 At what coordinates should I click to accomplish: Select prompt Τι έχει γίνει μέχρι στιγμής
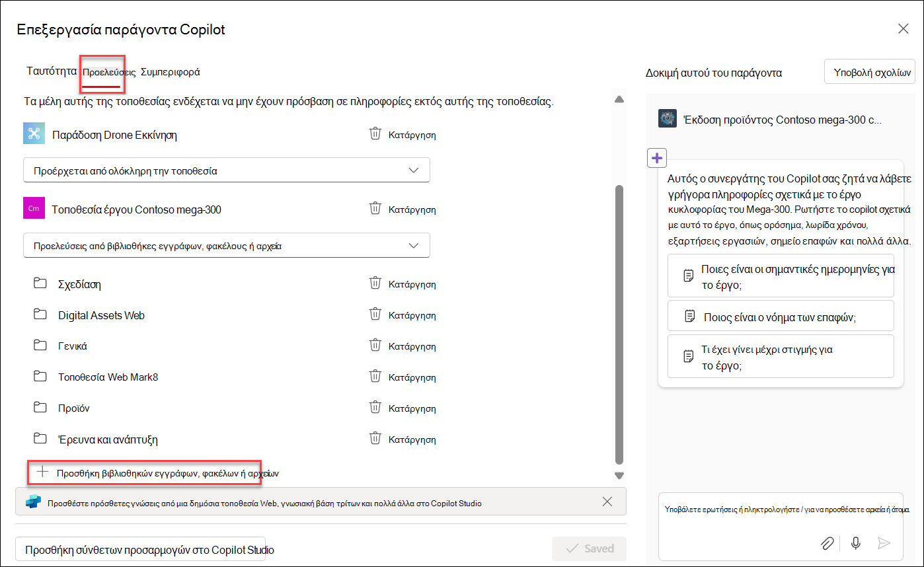pos(781,356)
